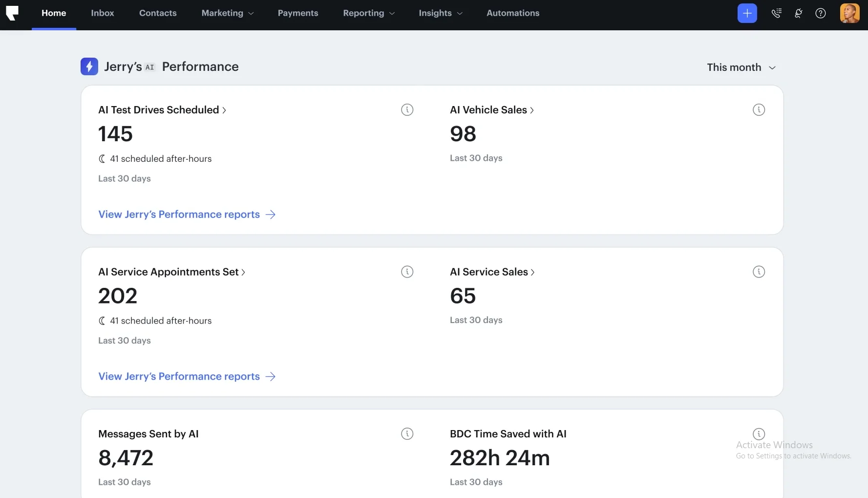Open View Jerry's Performance reports link

click(x=179, y=215)
